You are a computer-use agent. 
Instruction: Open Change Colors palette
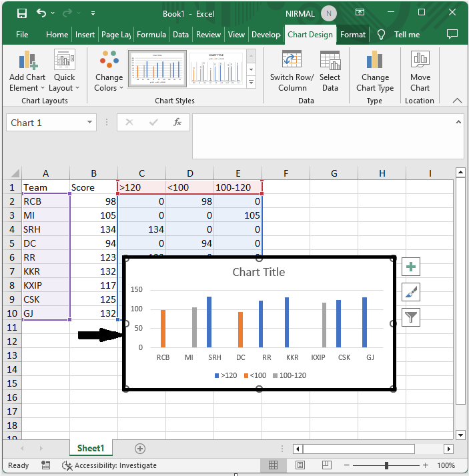point(109,71)
